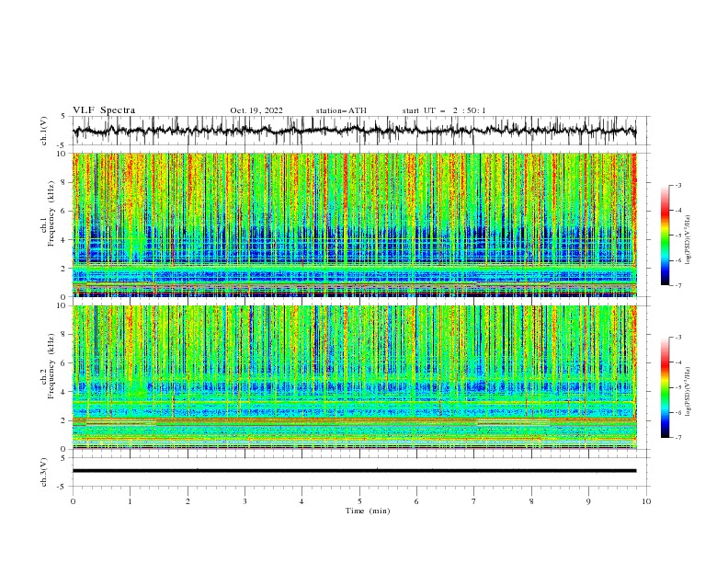Click the ch.2 color scale bar
This screenshot has width=728, height=563.
click(665, 387)
